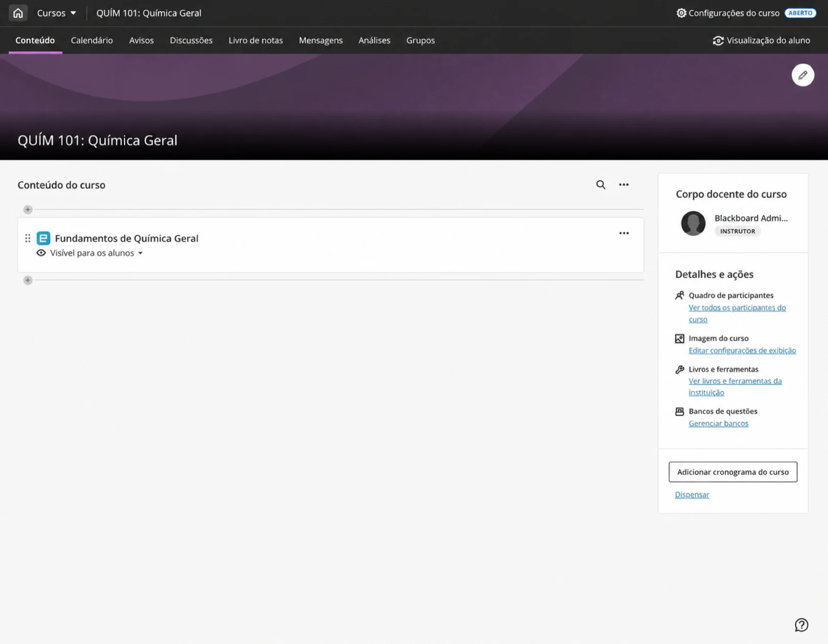Open the Mensagens tab

pyautogui.click(x=321, y=40)
